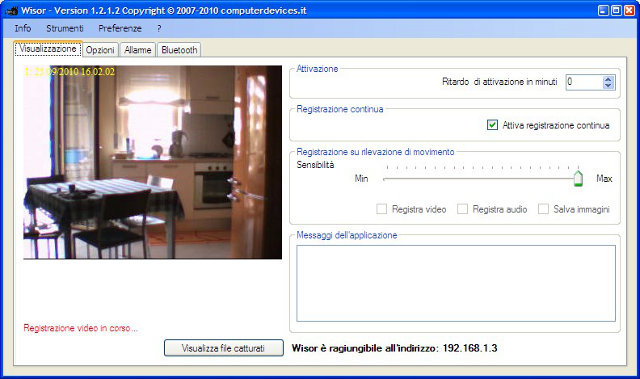Enable the Registra audio checkbox

tap(462, 209)
